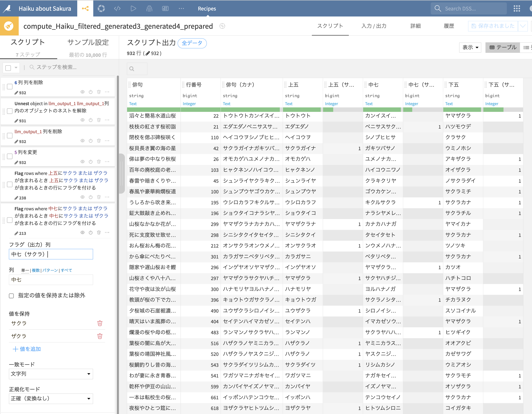Screen dimensions: 532x414
Task: Click the 値を追加 link
Action: [x=27, y=349]
